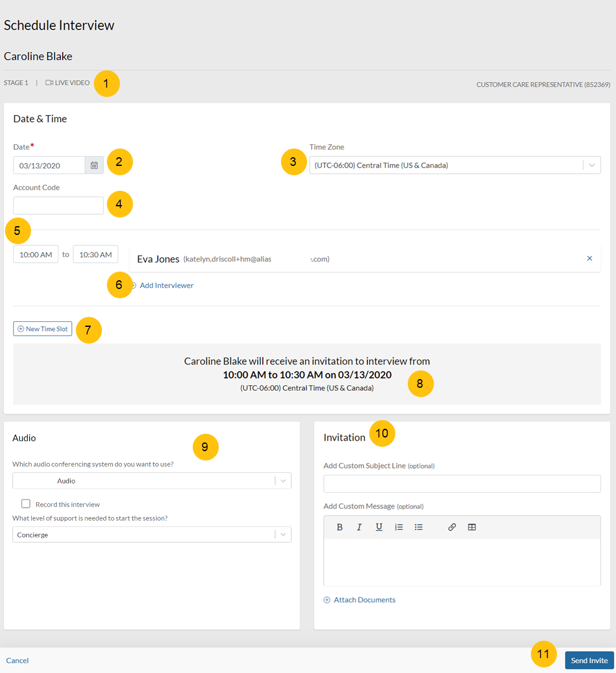This screenshot has width=616, height=673.
Task: Cancel the interview scheduling
Action: (x=17, y=661)
